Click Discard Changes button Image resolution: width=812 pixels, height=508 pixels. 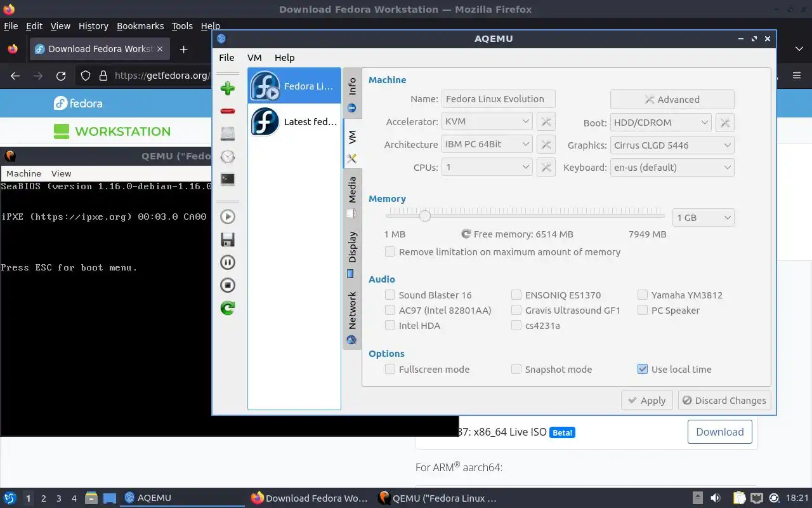tap(724, 401)
